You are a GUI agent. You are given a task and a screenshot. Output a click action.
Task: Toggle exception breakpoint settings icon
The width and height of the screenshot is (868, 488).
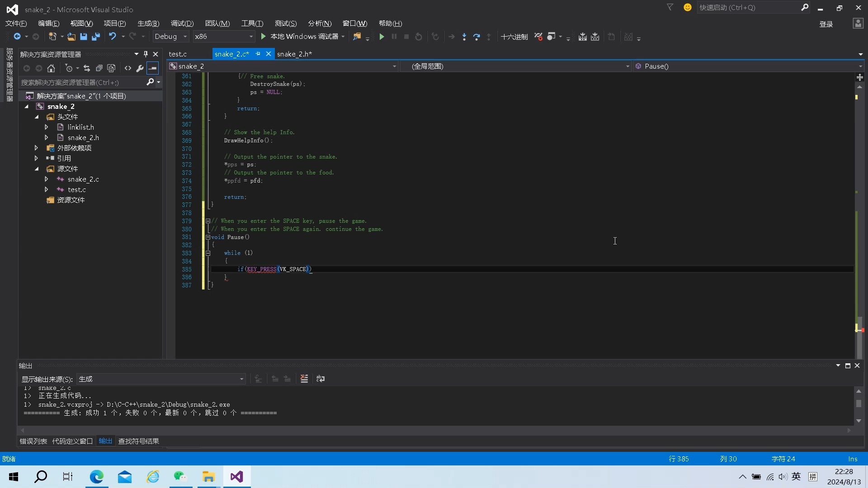538,37
